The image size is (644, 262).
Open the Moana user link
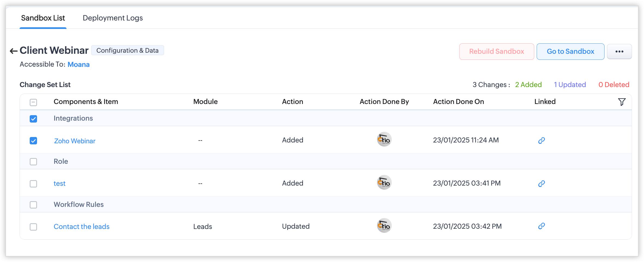click(x=78, y=65)
